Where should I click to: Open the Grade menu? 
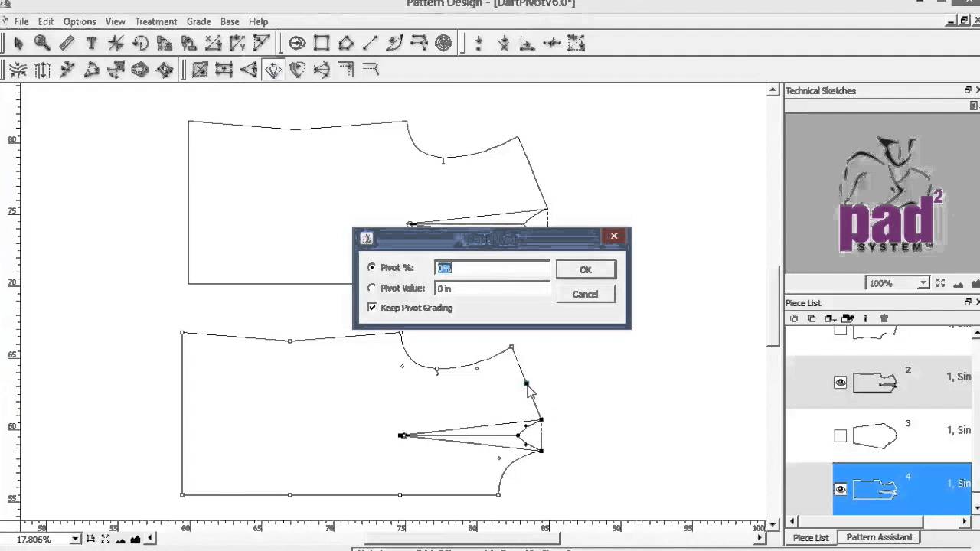(x=198, y=21)
